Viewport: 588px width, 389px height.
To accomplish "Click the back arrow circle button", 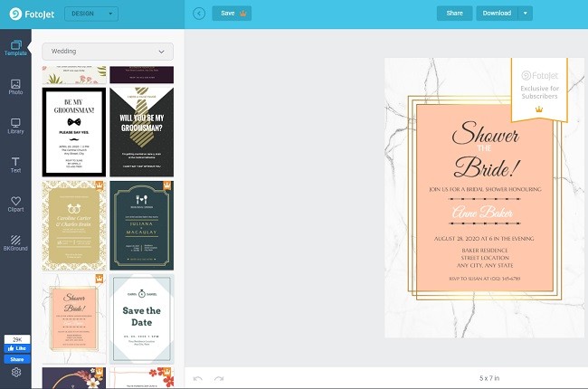I will (199, 14).
